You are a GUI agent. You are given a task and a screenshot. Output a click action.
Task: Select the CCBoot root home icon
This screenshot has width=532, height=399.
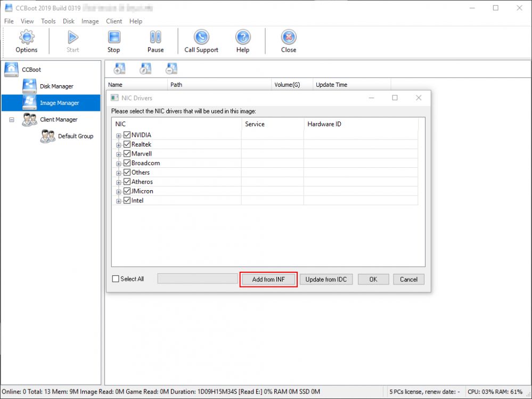point(12,69)
